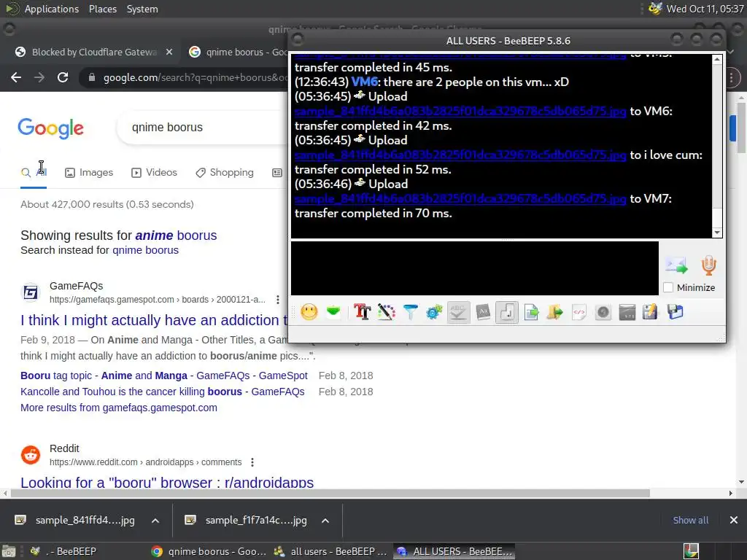Click the 'anime boorus' corrected search link
The height and width of the screenshot is (560, 747).
(x=176, y=236)
